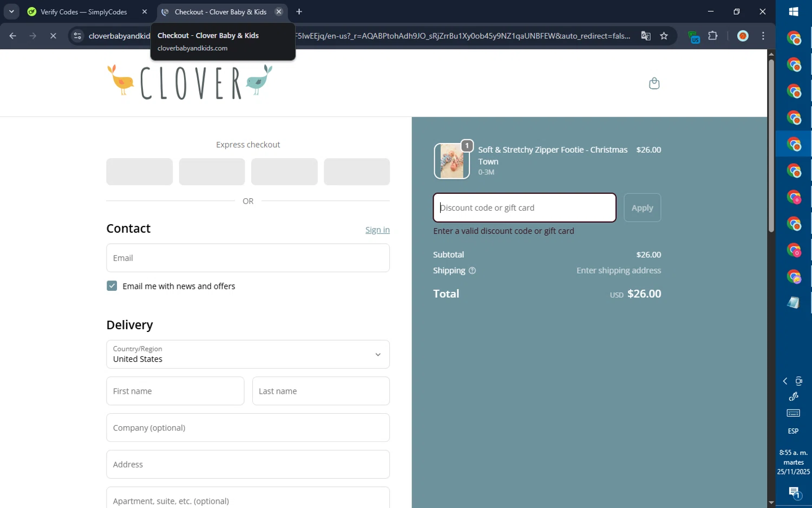Click the Company (optional) field
Screen dimensions: 812x508
coord(248,428)
